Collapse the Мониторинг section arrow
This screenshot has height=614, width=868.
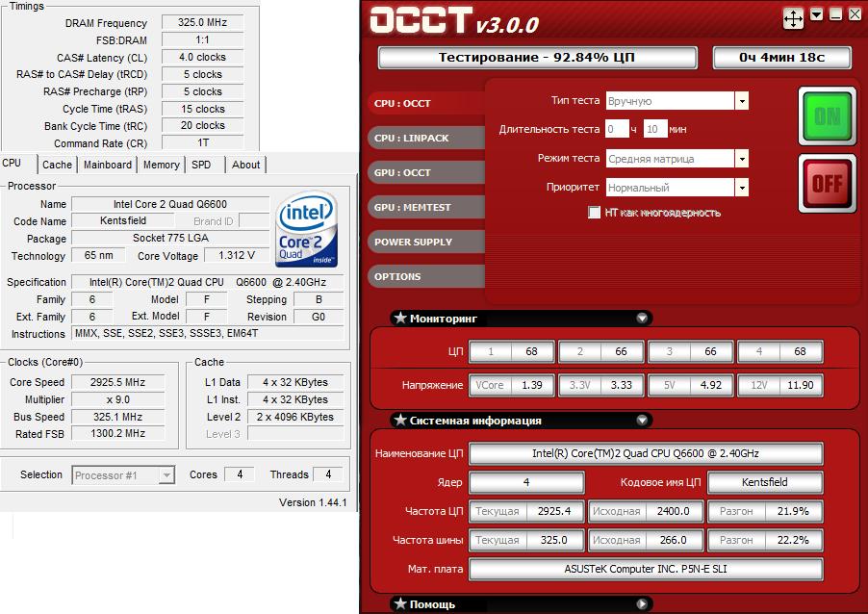click(642, 319)
